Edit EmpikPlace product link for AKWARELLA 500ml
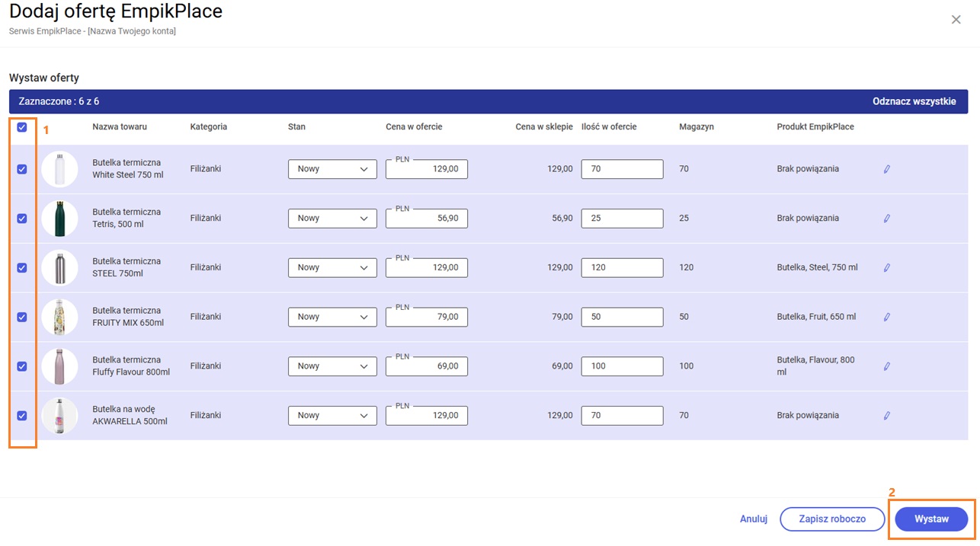Viewport: 980px width, 546px height. 886,416
